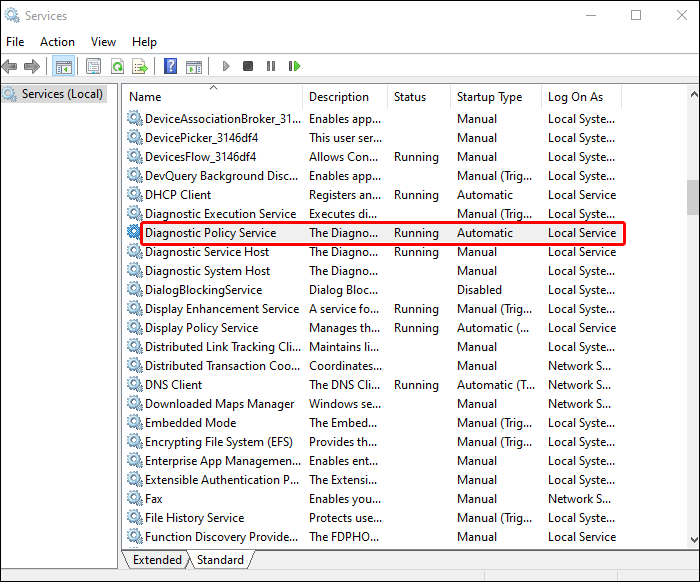Select Function Discovery Provide... name
The image size is (700, 582).
221,537
